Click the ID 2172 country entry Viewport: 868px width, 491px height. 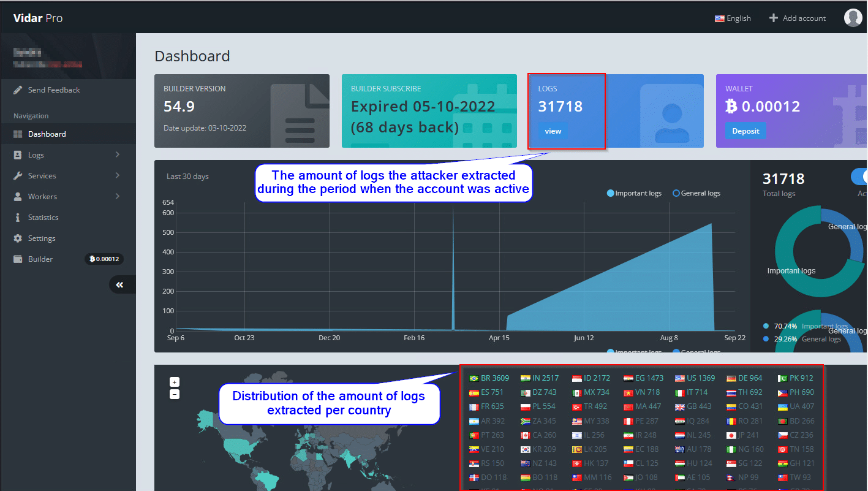[x=591, y=378]
